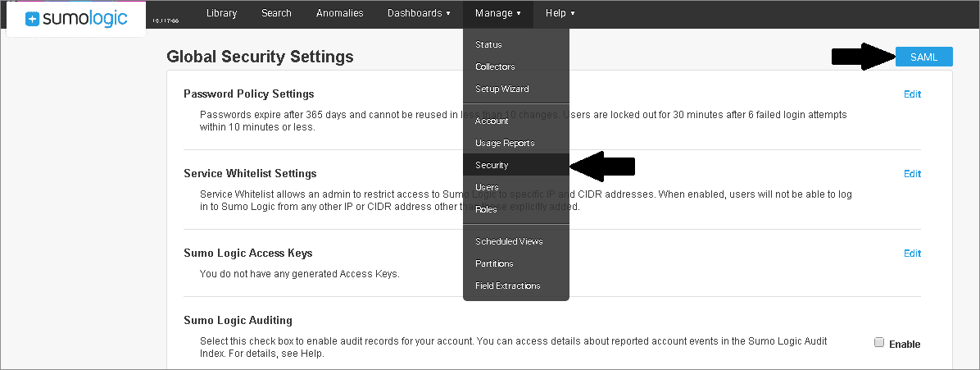Click the Sumo Logic logo

click(76, 19)
